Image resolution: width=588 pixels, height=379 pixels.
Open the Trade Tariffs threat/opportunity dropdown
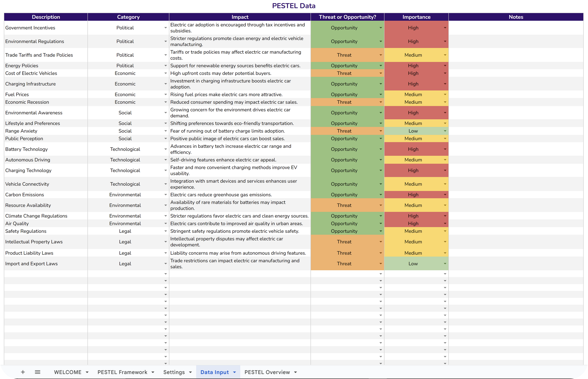pyautogui.click(x=381, y=55)
